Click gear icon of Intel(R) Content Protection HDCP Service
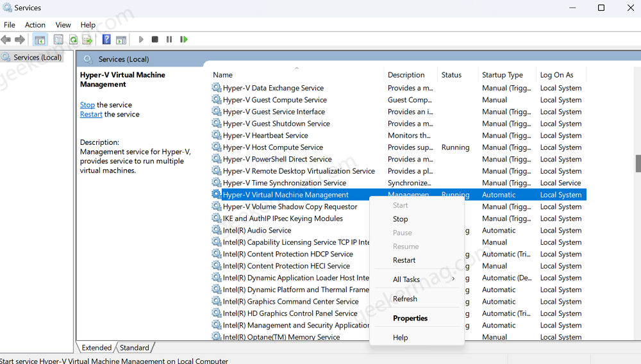The image size is (641, 364). [x=216, y=253]
